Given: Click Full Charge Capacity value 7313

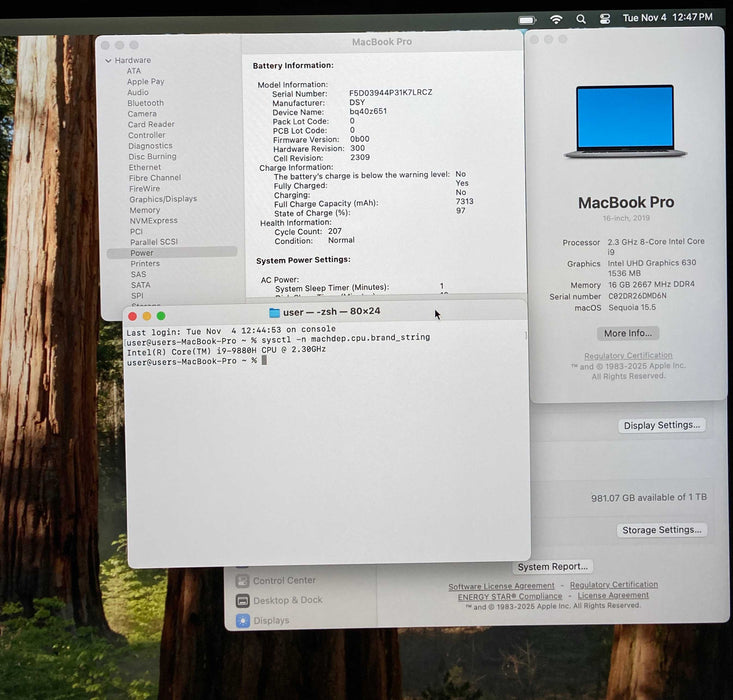Looking at the screenshot, I should (464, 201).
